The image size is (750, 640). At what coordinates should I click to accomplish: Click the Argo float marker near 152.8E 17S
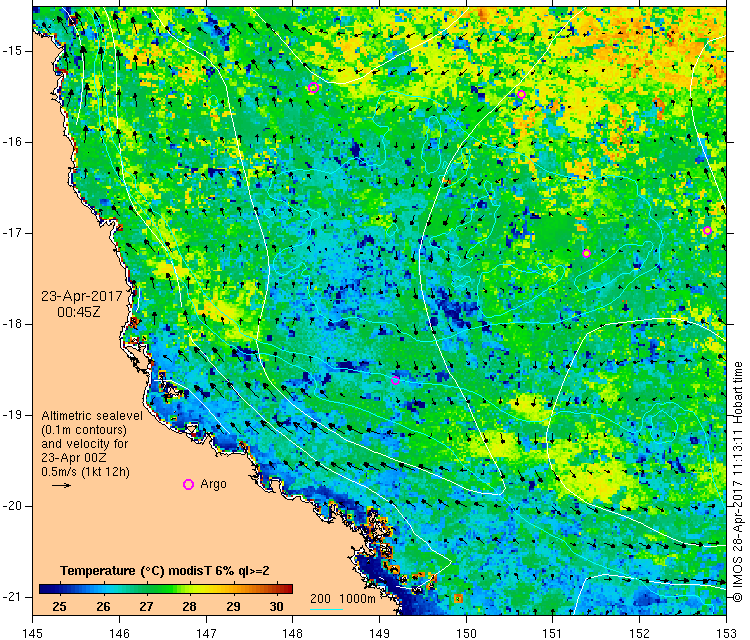[x=707, y=231]
